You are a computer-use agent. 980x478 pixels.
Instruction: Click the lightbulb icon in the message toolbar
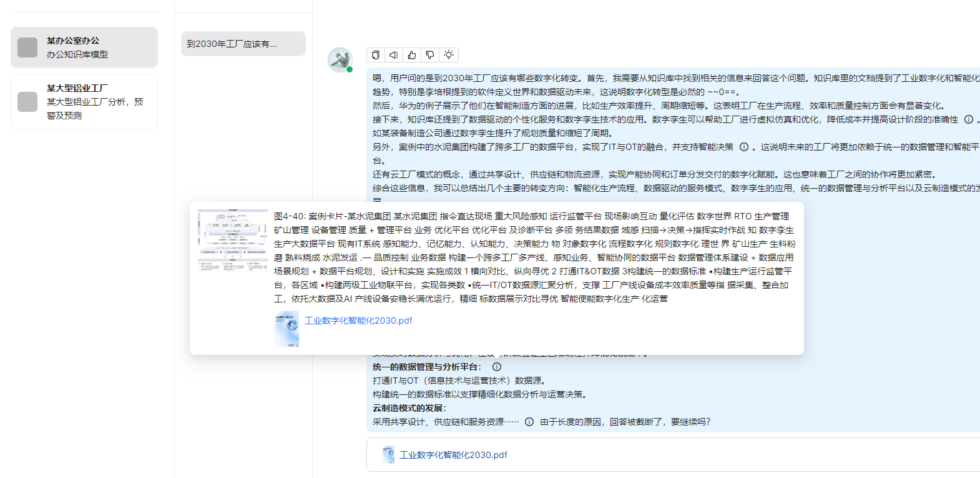[449, 55]
